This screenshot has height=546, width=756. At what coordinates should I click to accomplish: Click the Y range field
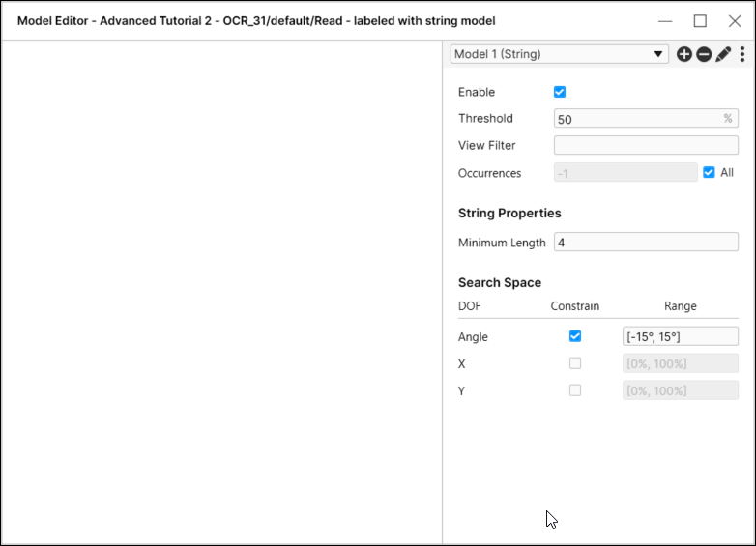681,390
